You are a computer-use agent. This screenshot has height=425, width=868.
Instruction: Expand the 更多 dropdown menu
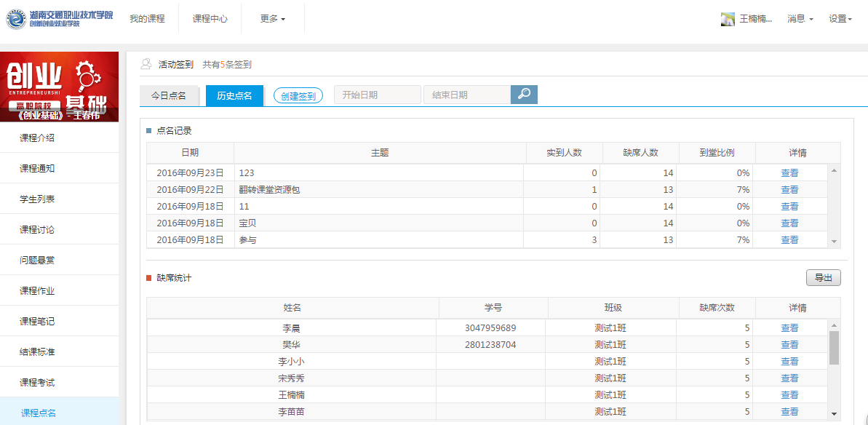coord(273,19)
